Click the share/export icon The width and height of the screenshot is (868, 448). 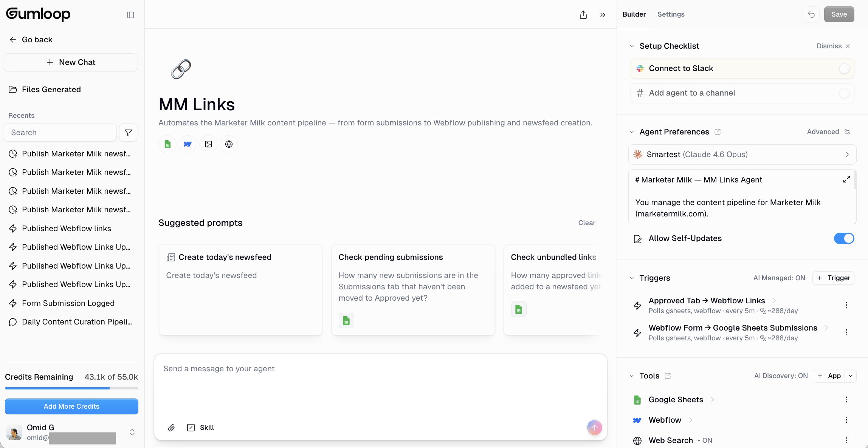click(583, 15)
